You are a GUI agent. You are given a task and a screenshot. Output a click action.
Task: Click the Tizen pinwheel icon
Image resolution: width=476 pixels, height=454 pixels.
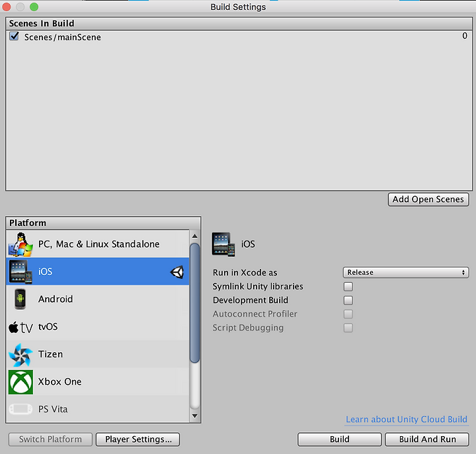[x=20, y=354]
